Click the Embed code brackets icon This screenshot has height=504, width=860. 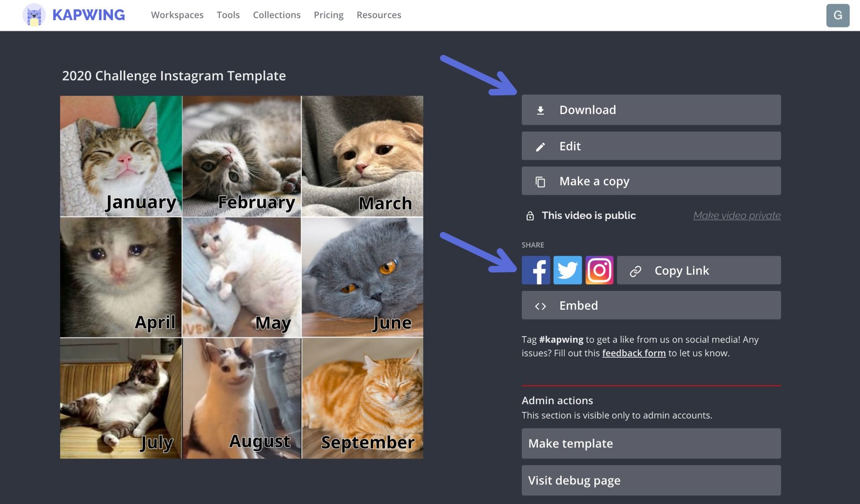pos(541,306)
